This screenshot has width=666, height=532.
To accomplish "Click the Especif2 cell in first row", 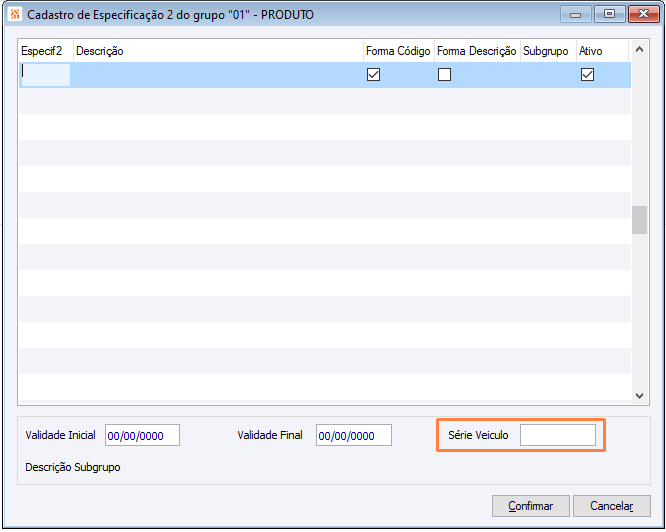I will (45, 75).
